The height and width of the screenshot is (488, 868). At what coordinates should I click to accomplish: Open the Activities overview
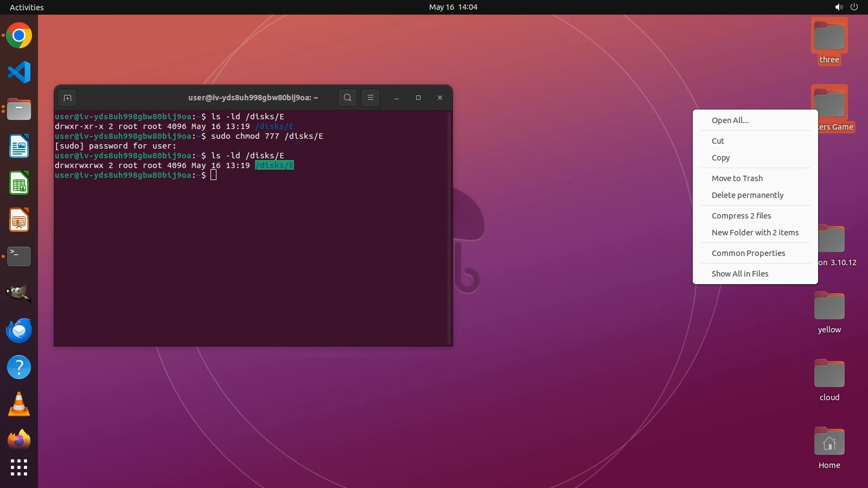tap(27, 7)
